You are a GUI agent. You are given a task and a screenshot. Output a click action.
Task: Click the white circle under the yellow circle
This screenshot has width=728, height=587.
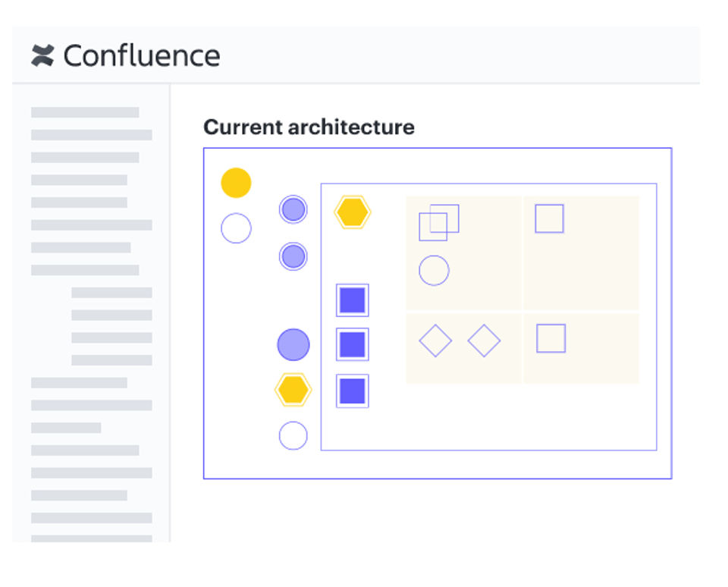[x=236, y=228]
